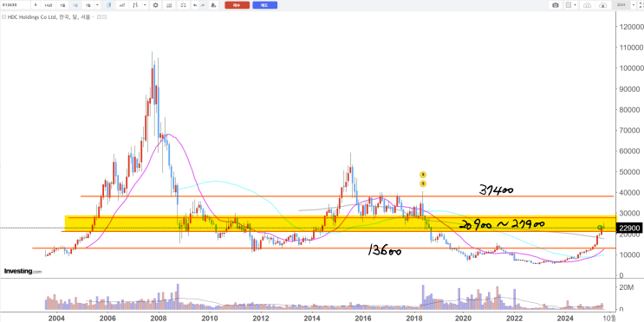Image resolution: width=644 pixels, height=322 pixels.
Task: Undo the last chart action
Action: [195, 5]
